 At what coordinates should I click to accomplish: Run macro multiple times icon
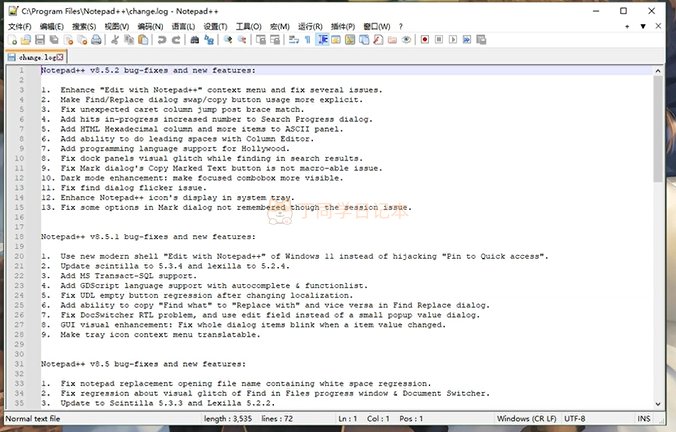[x=467, y=40]
